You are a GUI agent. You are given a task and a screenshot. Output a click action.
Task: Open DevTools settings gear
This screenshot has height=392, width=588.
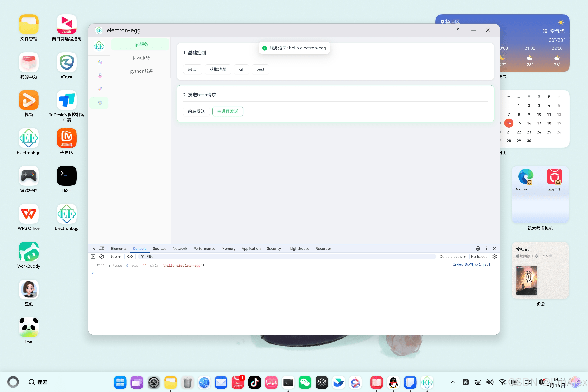point(478,248)
